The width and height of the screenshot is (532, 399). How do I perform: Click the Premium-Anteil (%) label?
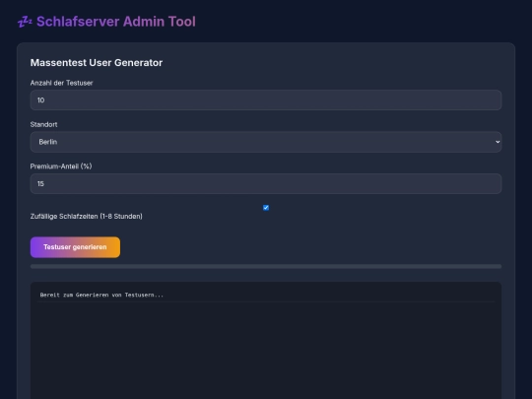[x=61, y=166]
